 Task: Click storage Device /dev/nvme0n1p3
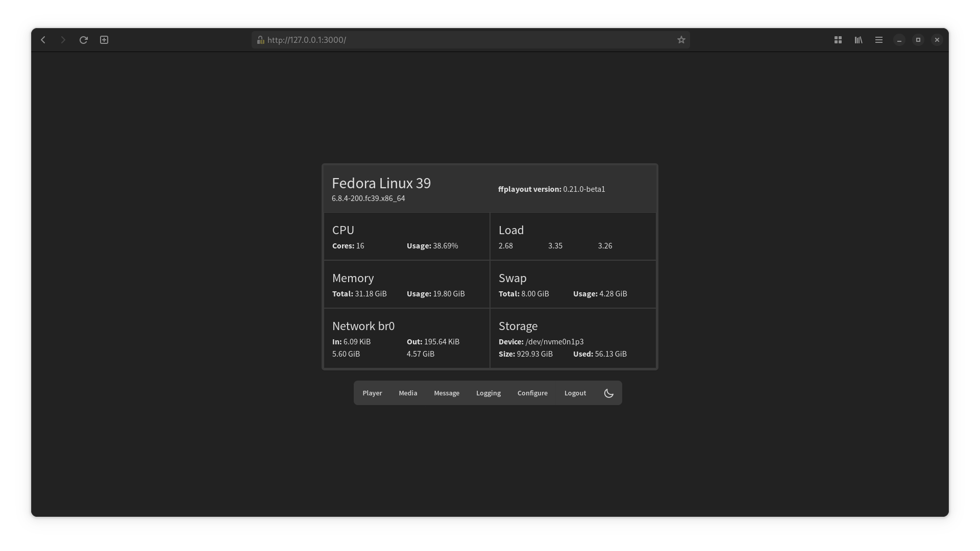541,342
